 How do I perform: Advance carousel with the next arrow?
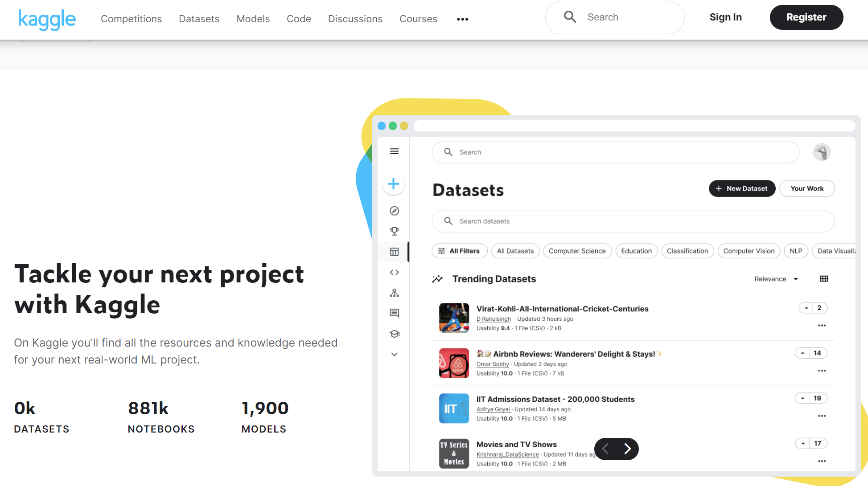tap(627, 449)
